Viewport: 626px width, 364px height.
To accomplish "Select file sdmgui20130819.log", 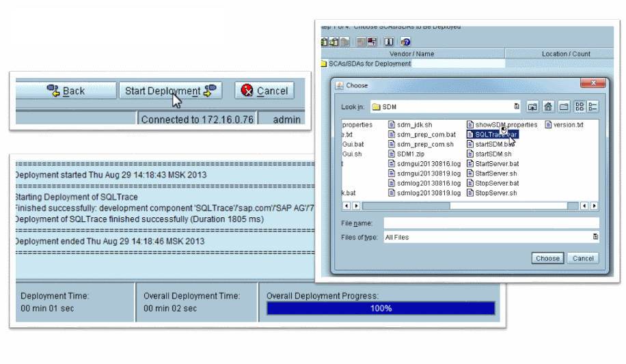I will tap(424, 173).
